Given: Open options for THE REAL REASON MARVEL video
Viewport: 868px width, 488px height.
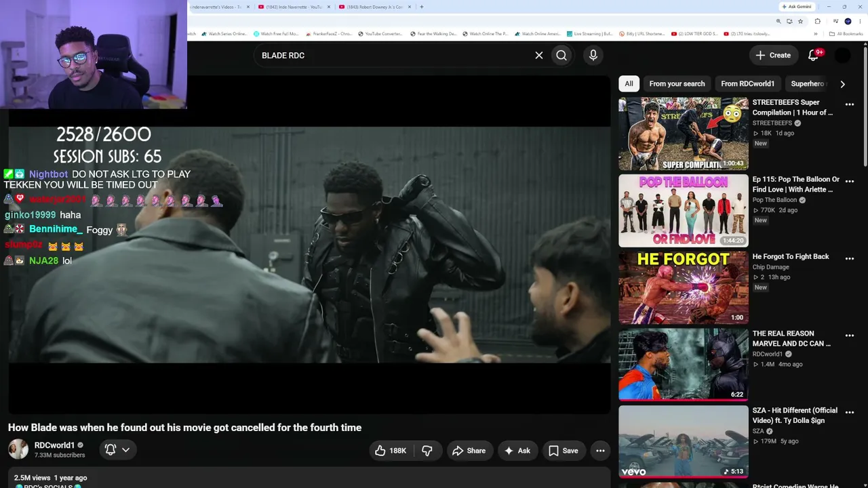Looking at the screenshot, I should (x=850, y=335).
